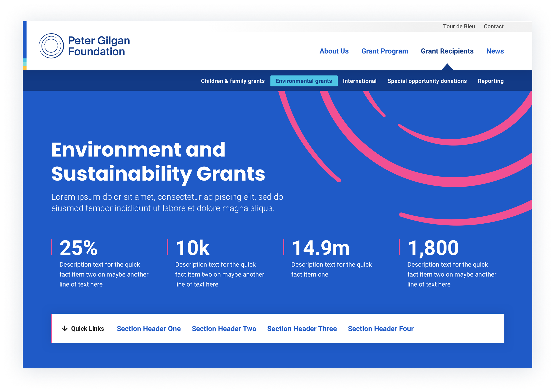Click the 14.9m quick fact statistic
The image size is (555, 392).
(x=320, y=248)
